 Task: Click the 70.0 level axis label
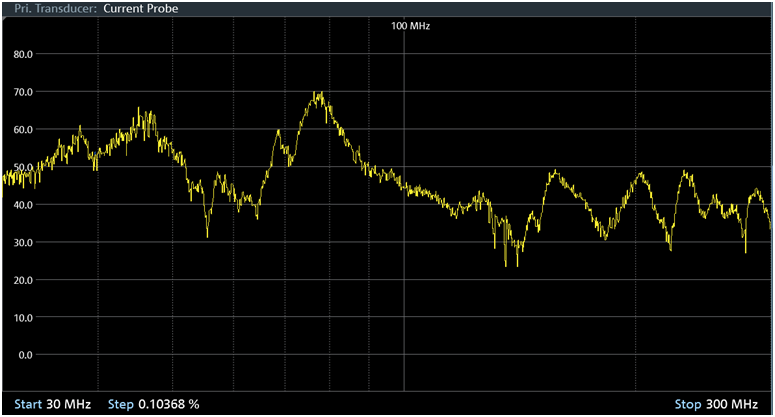point(23,92)
